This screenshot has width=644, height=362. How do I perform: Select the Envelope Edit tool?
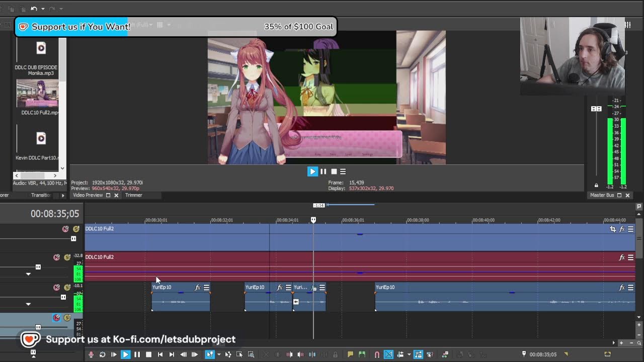228,354
